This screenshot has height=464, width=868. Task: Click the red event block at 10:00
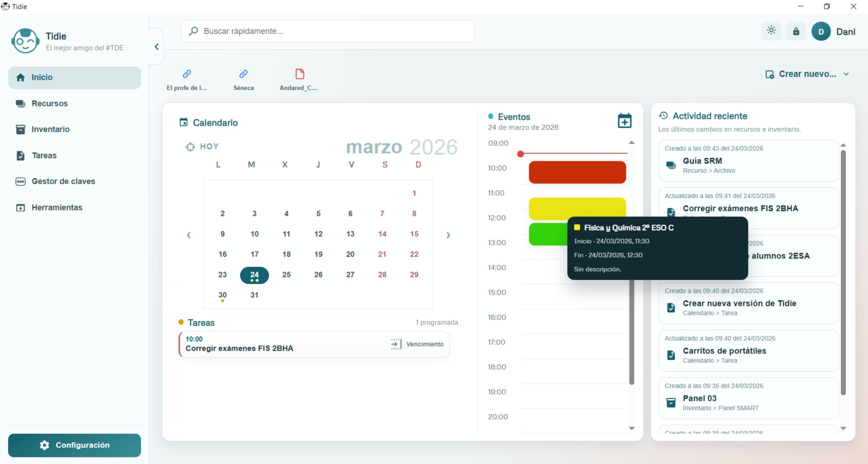pos(577,172)
